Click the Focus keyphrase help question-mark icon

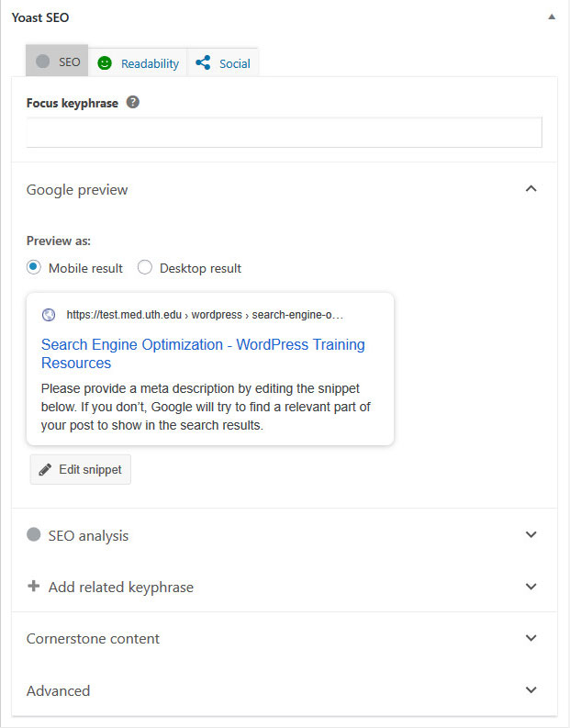click(x=133, y=102)
